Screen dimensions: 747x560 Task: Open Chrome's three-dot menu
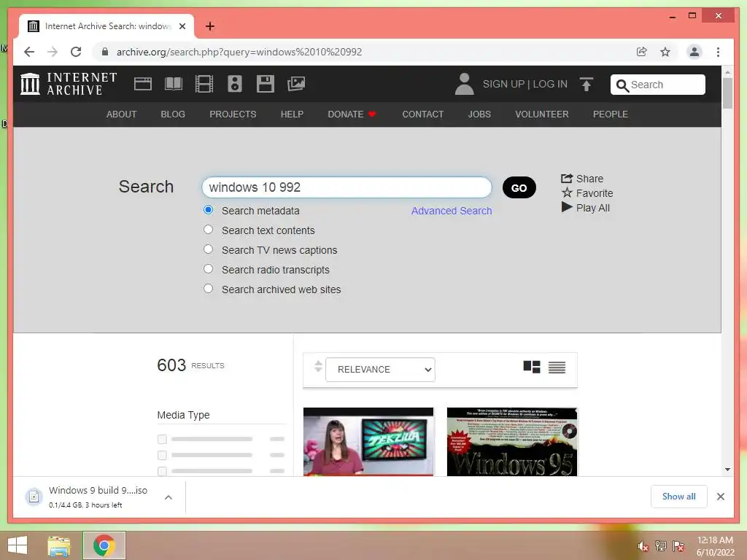pos(718,52)
